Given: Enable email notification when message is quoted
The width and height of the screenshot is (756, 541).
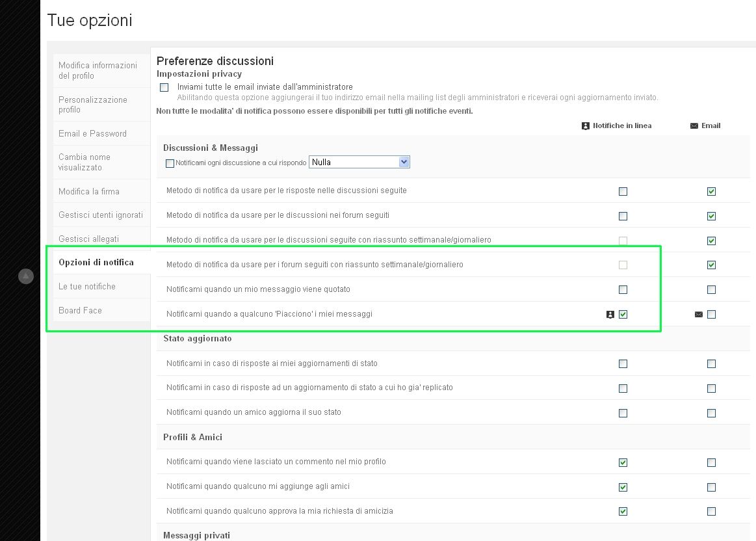Looking at the screenshot, I should pyautogui.click(x=711, y=290).
